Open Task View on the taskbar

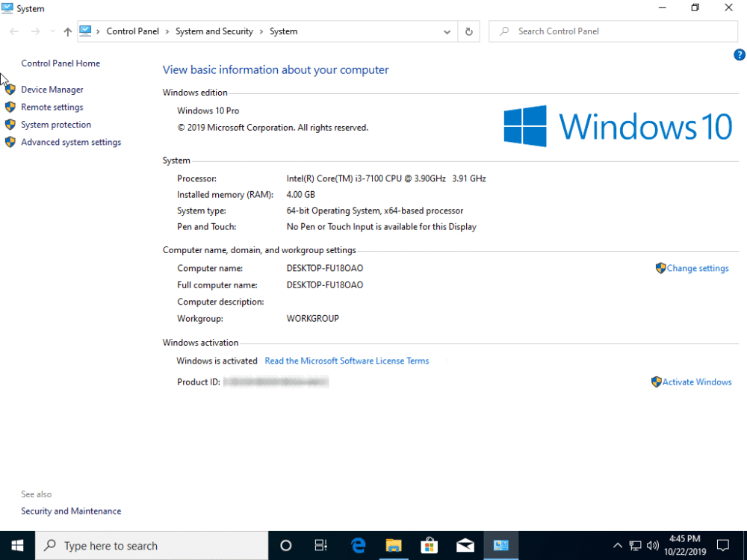(x=321, y=545)
